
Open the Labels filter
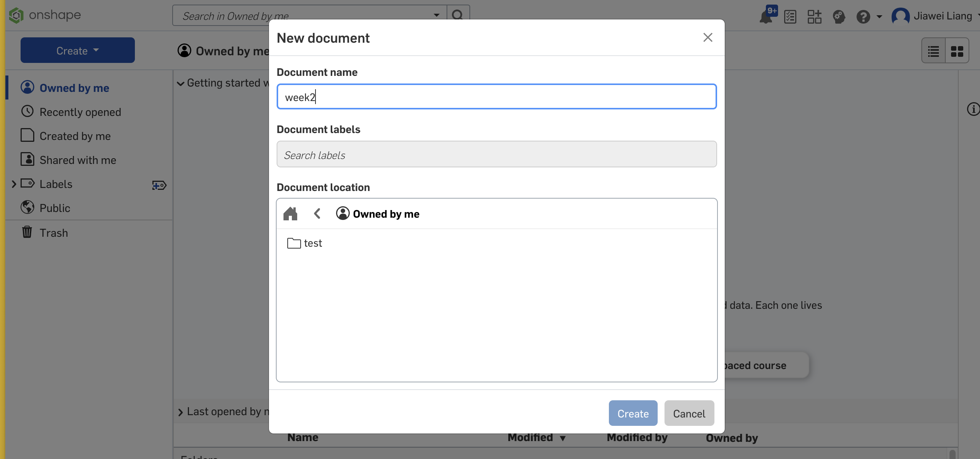(x=56, y=184)
